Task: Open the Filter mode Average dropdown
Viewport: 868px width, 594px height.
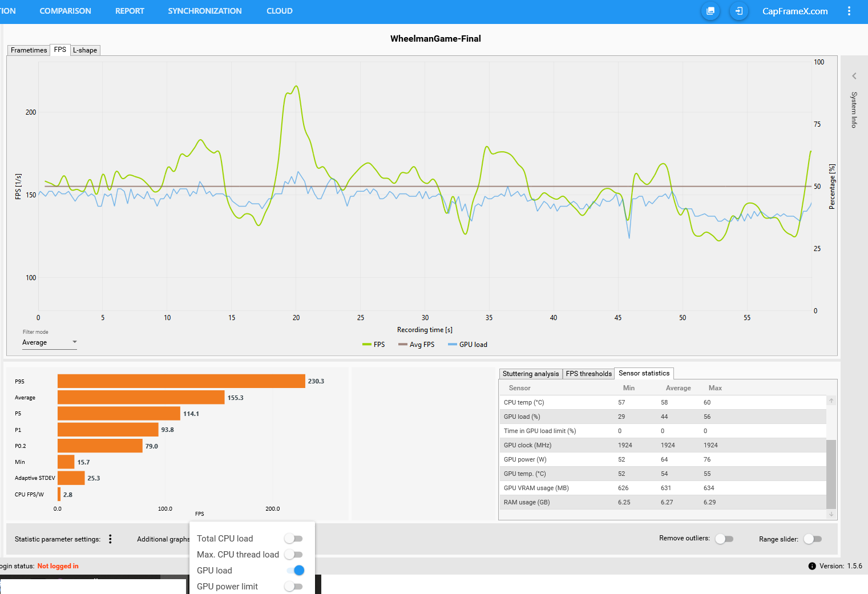Action: 49,342
